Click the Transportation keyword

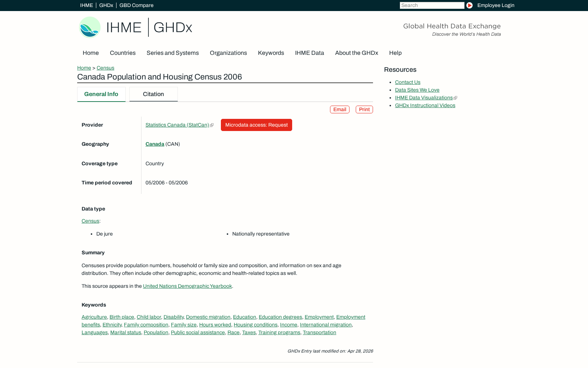pyautogui.click(x=319, y=332)
